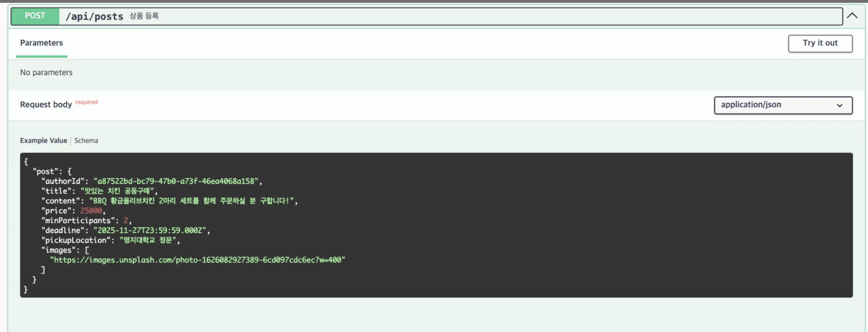
Task: Collapse the POST /api/posts operation chevron
Action: (x=852, y=16)
